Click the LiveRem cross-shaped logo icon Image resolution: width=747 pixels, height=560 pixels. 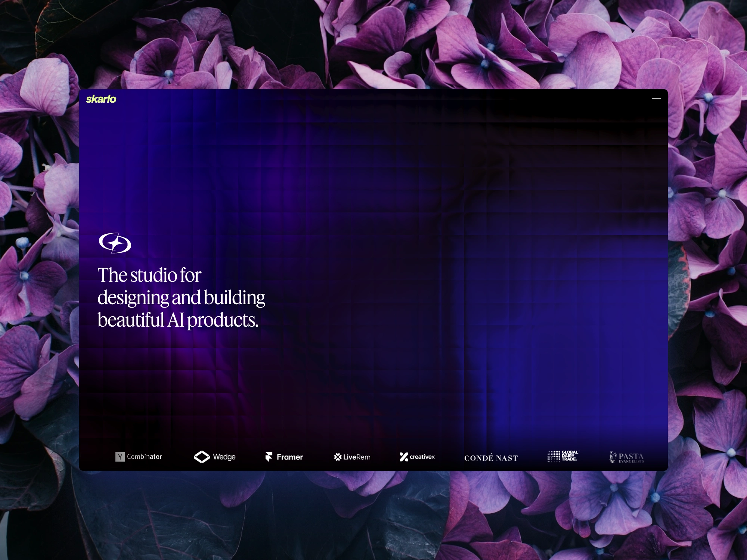pos(338,457)
